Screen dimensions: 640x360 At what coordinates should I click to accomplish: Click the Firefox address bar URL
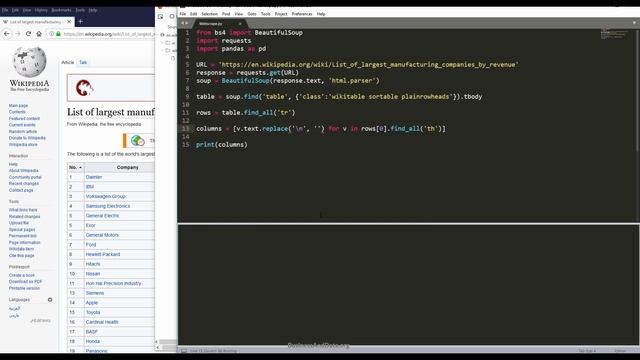coord(108,34)
